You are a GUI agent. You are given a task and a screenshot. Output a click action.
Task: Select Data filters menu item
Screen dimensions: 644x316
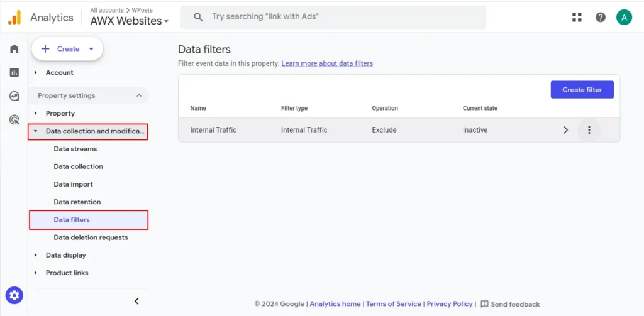[x=89, y=219]
